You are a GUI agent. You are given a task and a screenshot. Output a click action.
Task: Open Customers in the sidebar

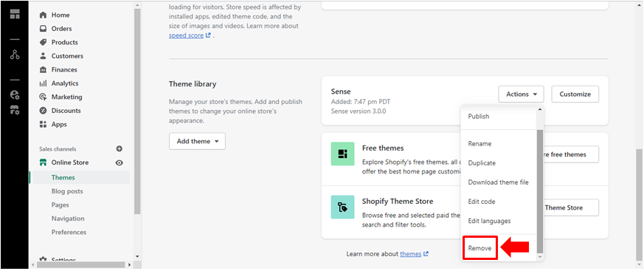67,56
